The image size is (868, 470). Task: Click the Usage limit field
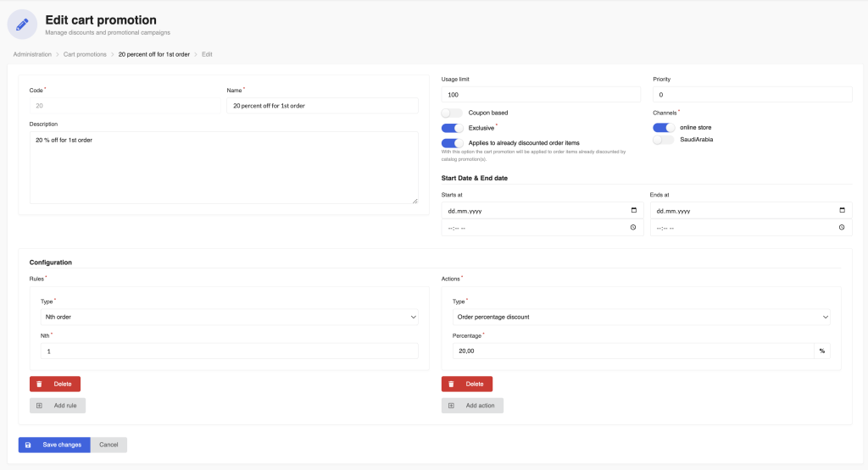[x=541, y=95]
